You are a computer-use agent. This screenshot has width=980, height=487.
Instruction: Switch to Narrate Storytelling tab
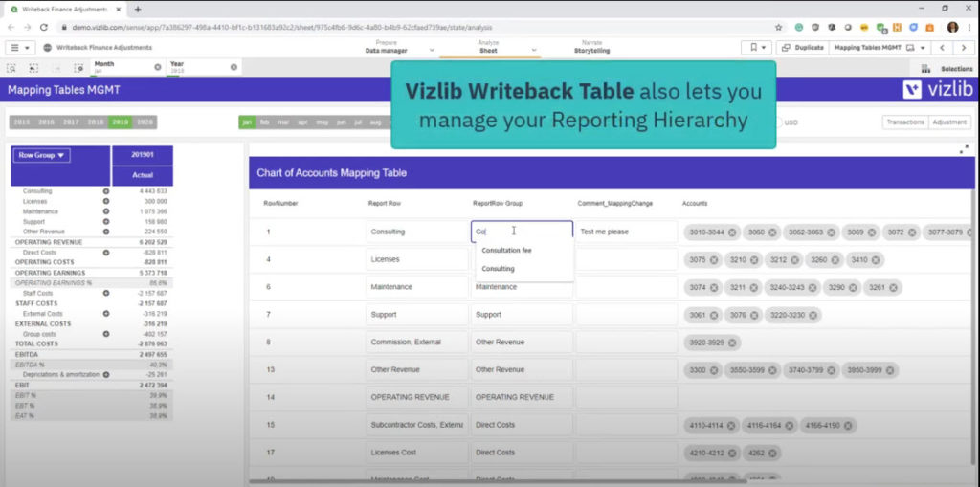[591, 47]
